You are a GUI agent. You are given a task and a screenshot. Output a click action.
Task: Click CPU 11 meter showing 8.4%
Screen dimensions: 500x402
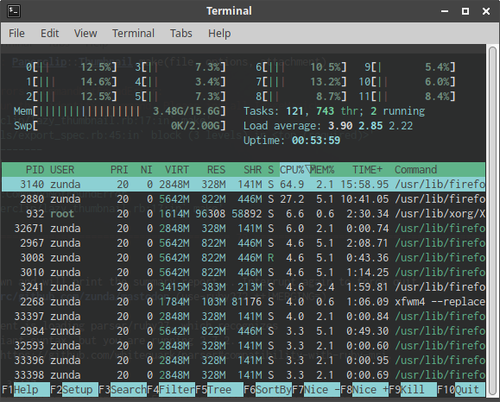coord(407,96)
